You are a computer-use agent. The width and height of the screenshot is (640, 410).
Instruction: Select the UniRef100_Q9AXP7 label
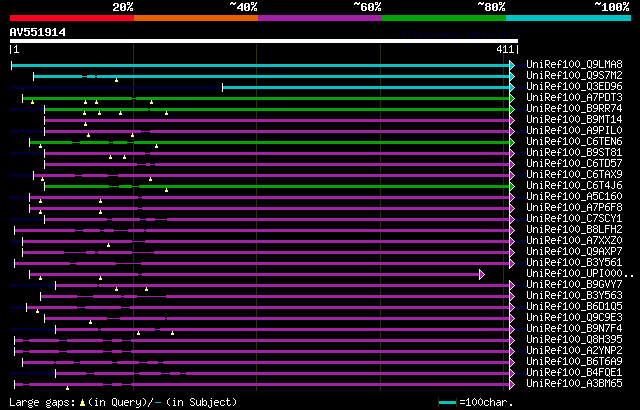coord(574,252)
